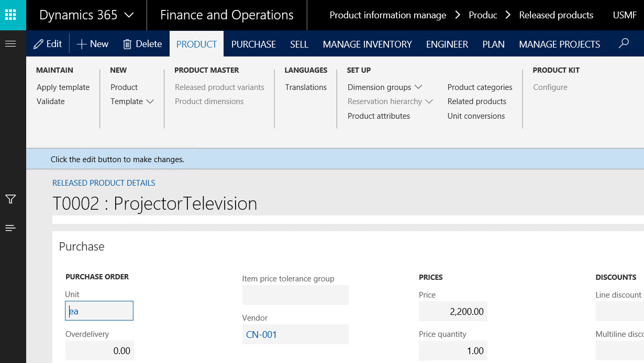Click Apply template under Maintain
The image size is (644, 363).
coord(63,87)
